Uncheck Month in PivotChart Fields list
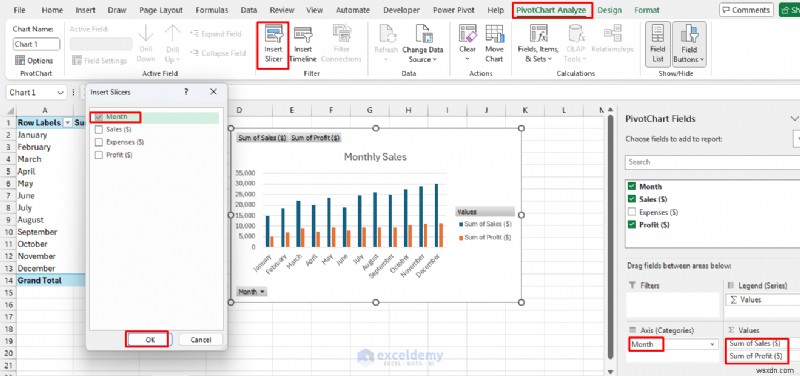800x376 pixels. point(632,186)
